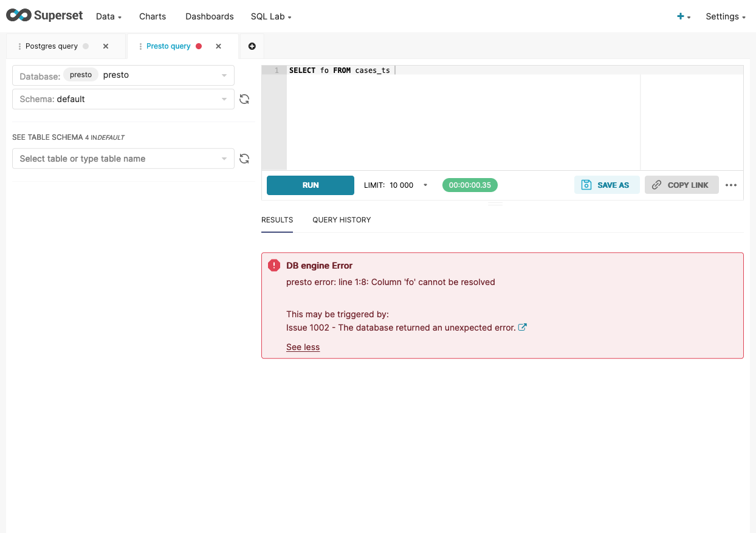Image resolution: width=756 pixels, height=533 pixels.
Task: Open the Schema default dropdown
Action: (123, 99)
